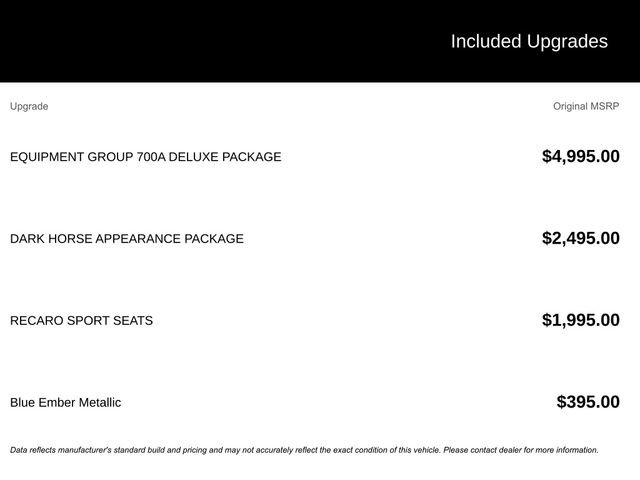This screenshot has width=640, height=480.
Task: Click the word "Metallic" in the paint upgrade
Action: click(99, 403)
